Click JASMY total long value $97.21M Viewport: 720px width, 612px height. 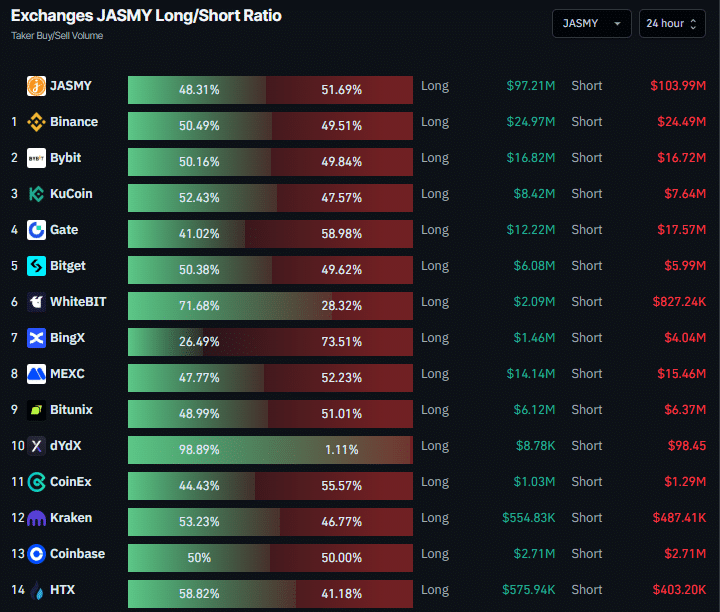click(531, 86)
